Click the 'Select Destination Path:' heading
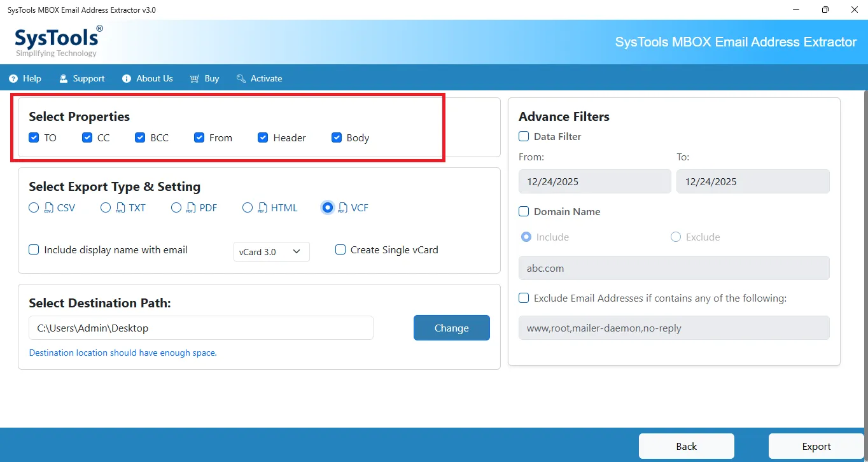 (100, 303)
